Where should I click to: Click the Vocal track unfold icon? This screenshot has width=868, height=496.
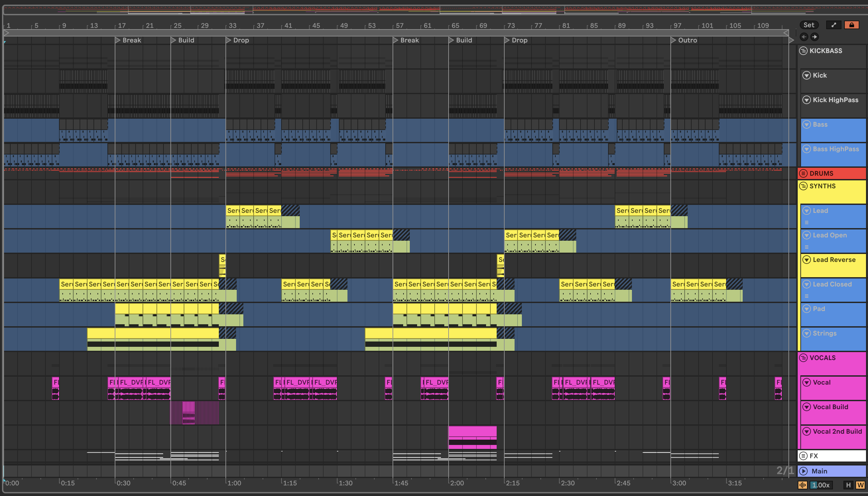click(x=806, y=382)
